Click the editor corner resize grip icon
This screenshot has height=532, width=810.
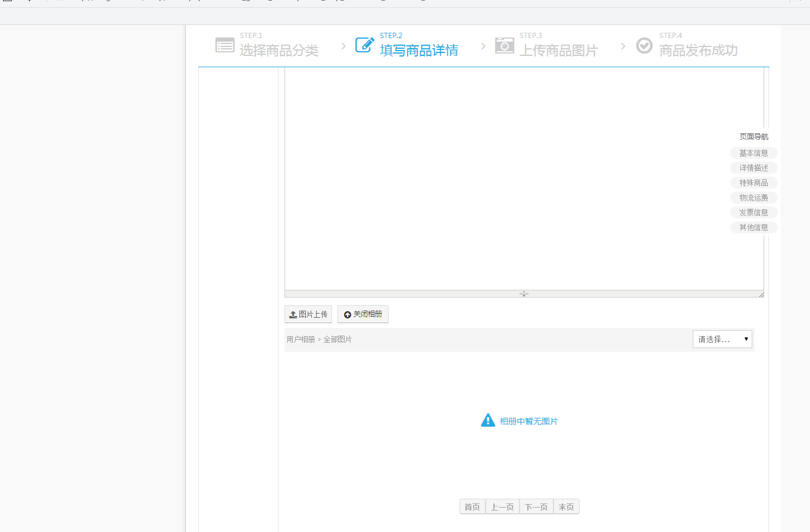click(x=761, y=294)
